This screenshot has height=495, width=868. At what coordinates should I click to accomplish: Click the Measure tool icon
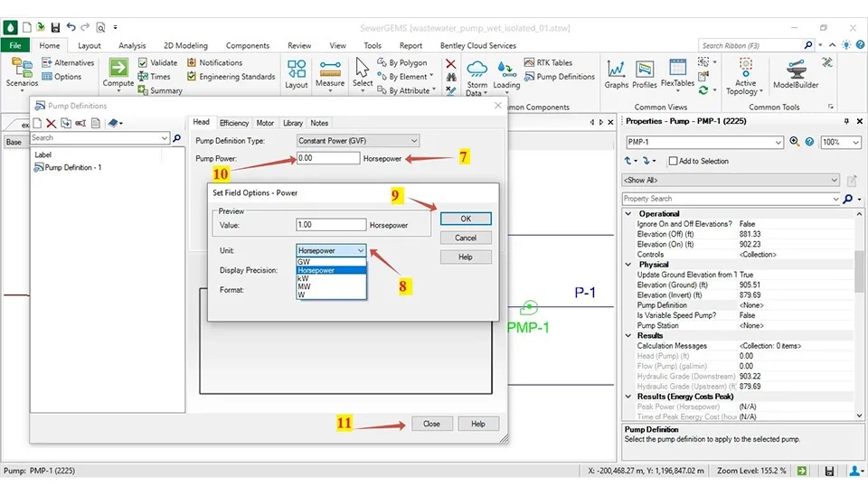click(x=330, y=69)
